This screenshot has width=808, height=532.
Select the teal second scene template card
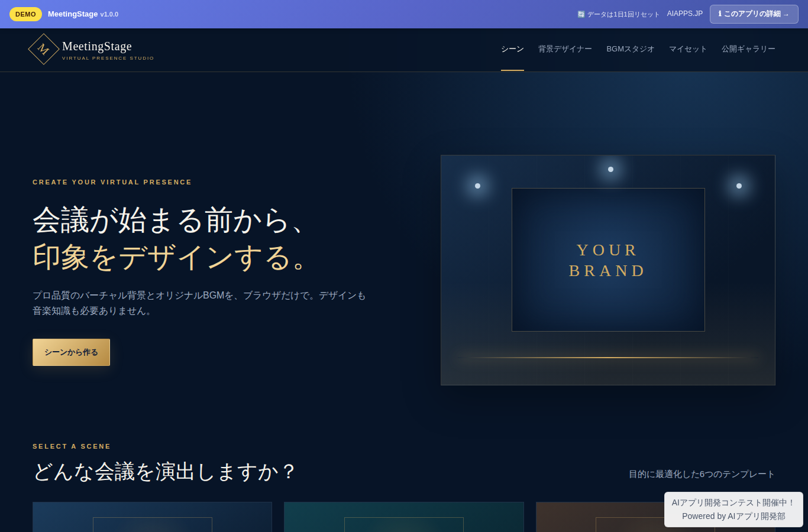point(404,517)
